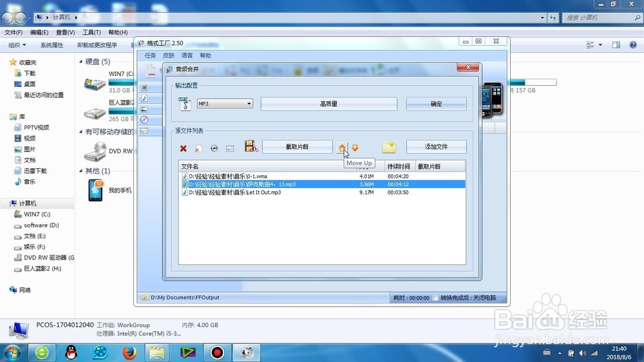
Task: Open the address bar history dropdown arrow
Action: coord(542,17)
